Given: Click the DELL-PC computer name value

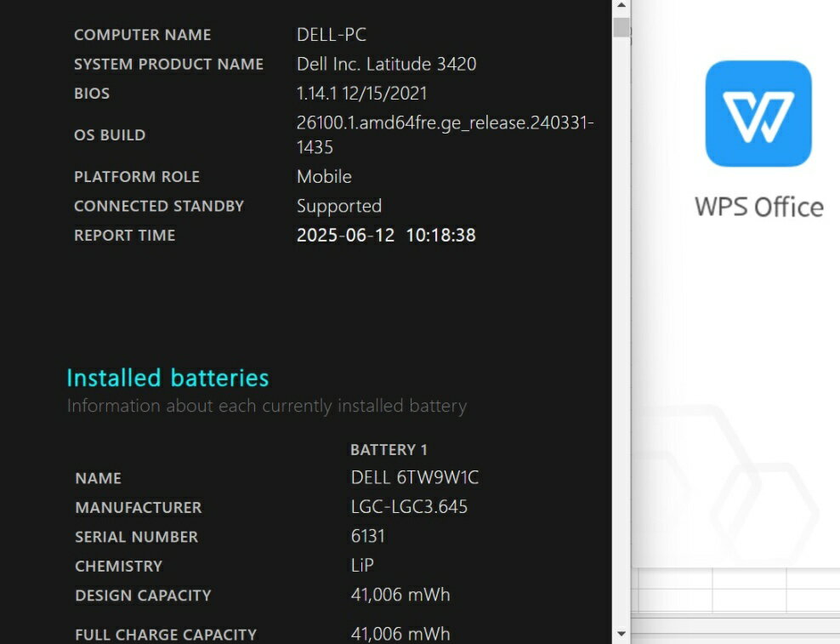Looking at the screenshot, I should 332,35.
